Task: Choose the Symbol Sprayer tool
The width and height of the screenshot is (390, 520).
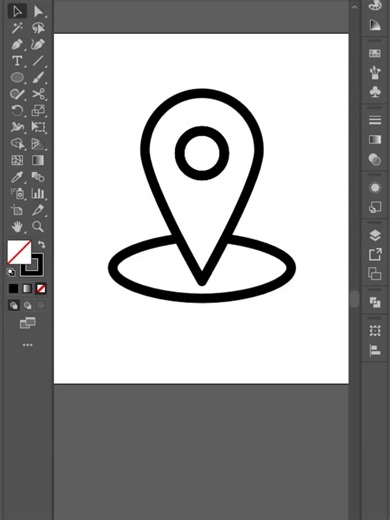Action: point(17,193)
